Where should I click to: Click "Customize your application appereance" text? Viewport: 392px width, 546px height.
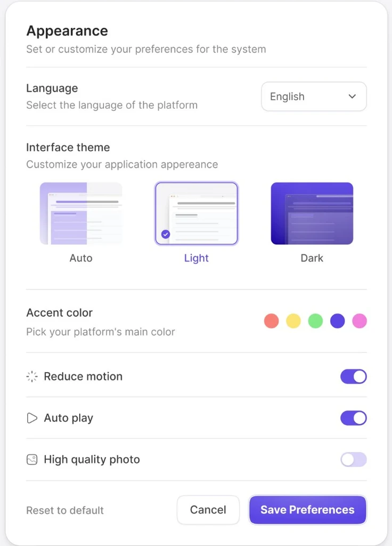123,164
